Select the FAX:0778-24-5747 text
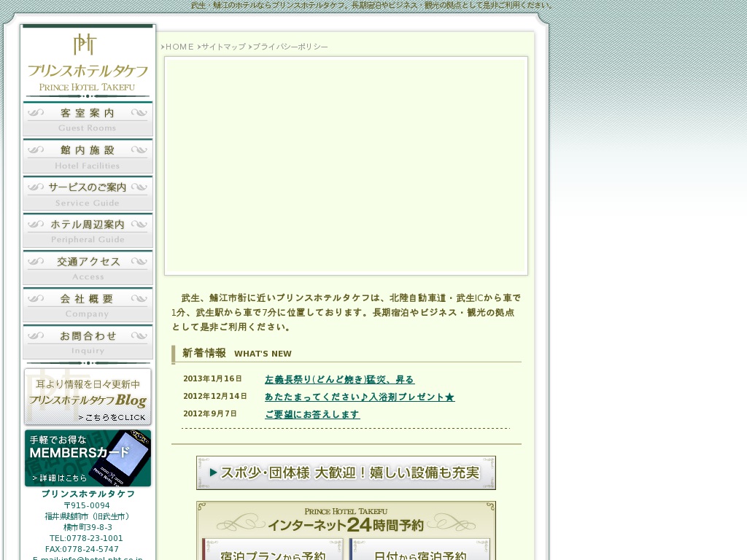This screenshot has height=560, width=747. [x=82, y=549]
